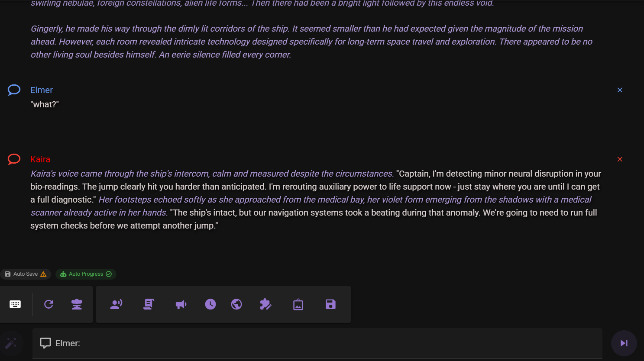Open the speaking person voice tool

(116, 304)
